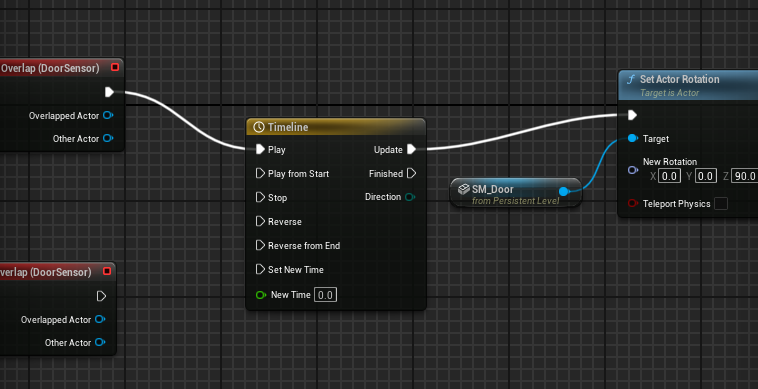Viewport: 758px width, 389px height.
Task: Click the New Time 0.0 value field
Action: pos(325,295)
